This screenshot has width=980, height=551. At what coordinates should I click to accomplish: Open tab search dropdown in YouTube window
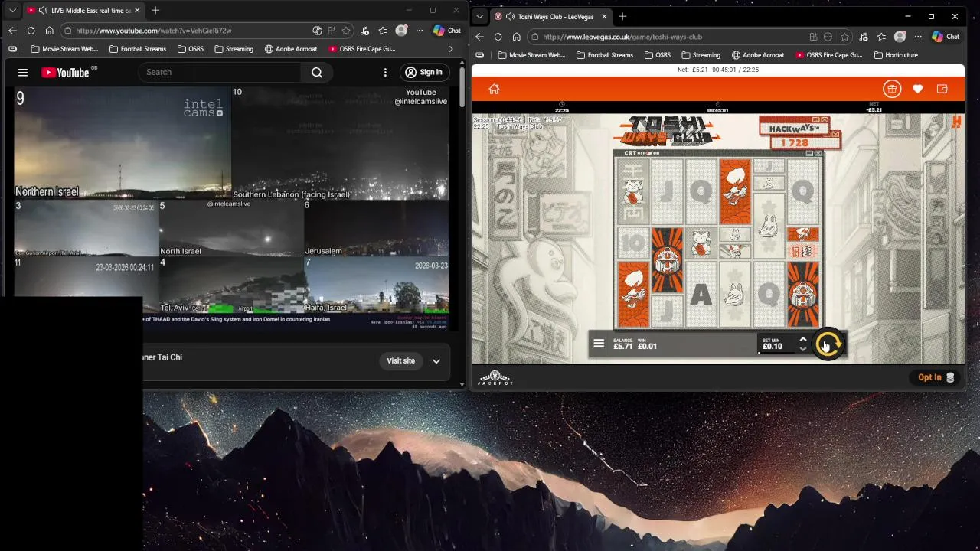coord(12,11)
